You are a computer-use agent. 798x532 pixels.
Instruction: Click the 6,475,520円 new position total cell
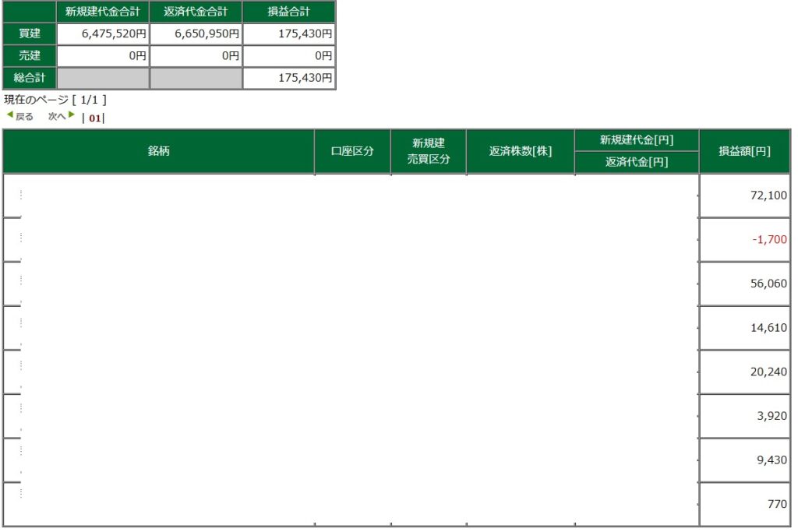(102, 33)
